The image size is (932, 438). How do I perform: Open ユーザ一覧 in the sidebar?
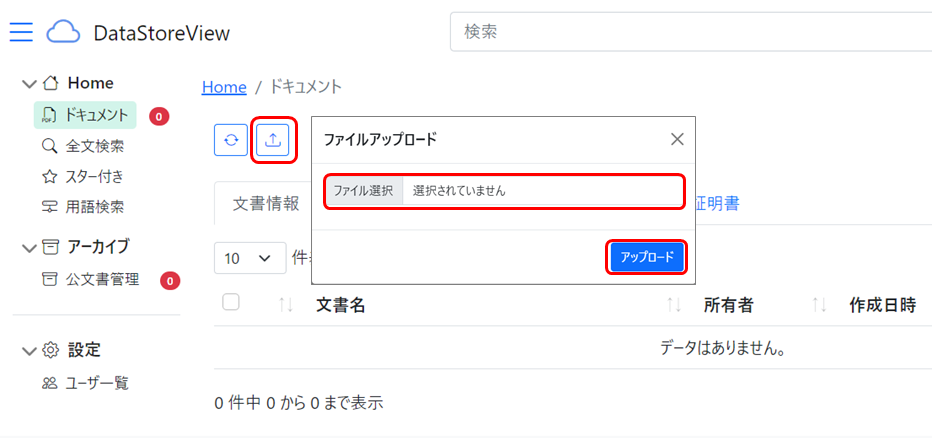click(97, 383)
